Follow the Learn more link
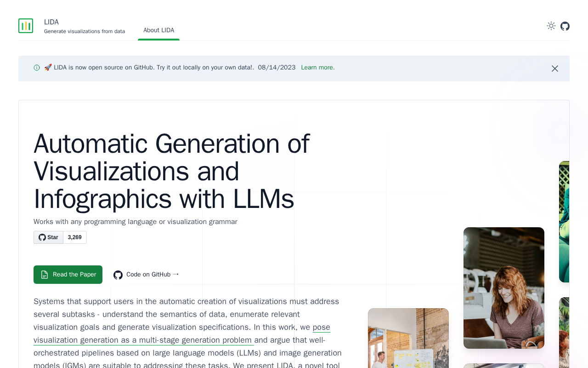 coord(318,67)
